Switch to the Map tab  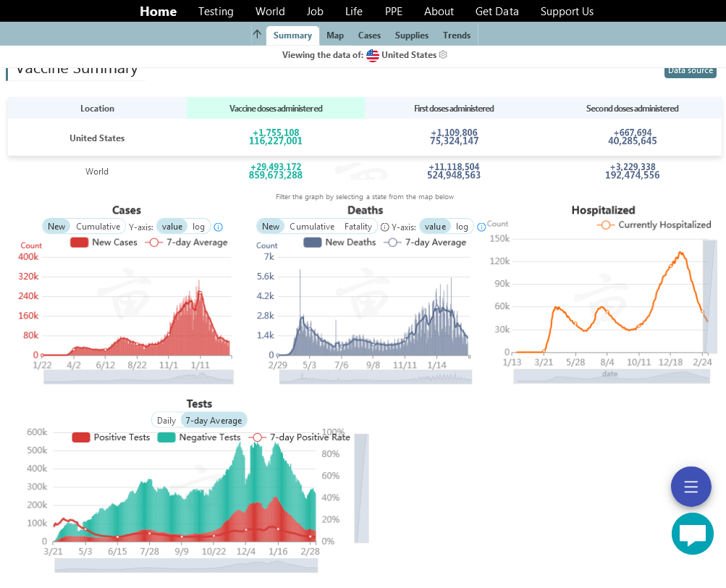tap(335, 35)
